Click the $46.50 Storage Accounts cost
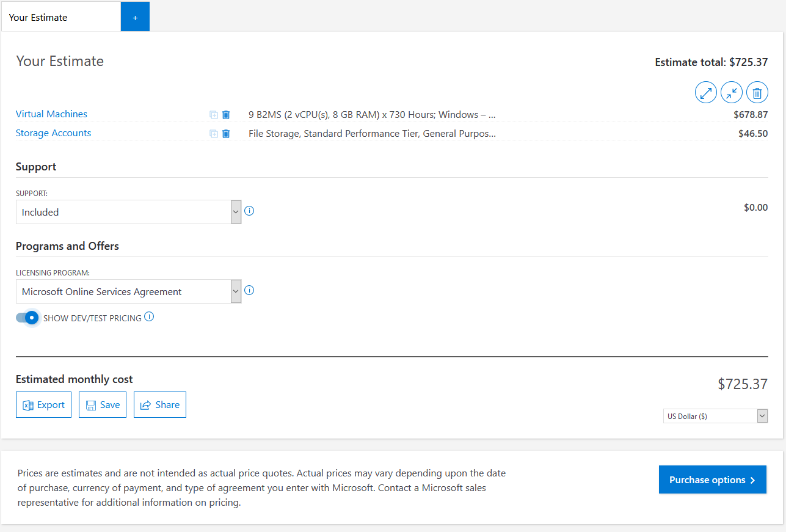This screenshot has width=786, height=532. click(753, 133)
